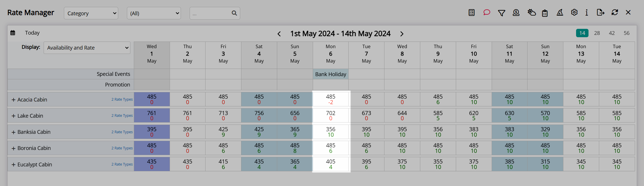Image resolution: width=644 pixels, height=186 pixels.
Task: Switch to 28 day view
Action: coord(597,33)
